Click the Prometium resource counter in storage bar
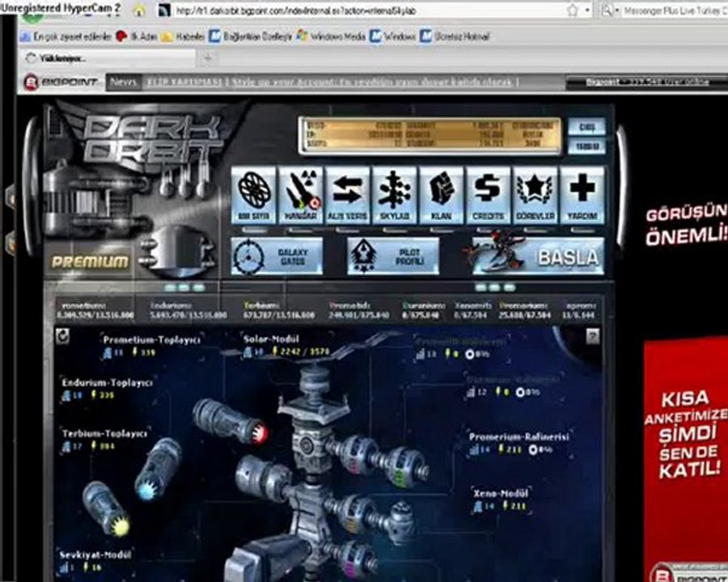Viewport: 728px width, 582px height. (x=95, y=310)
